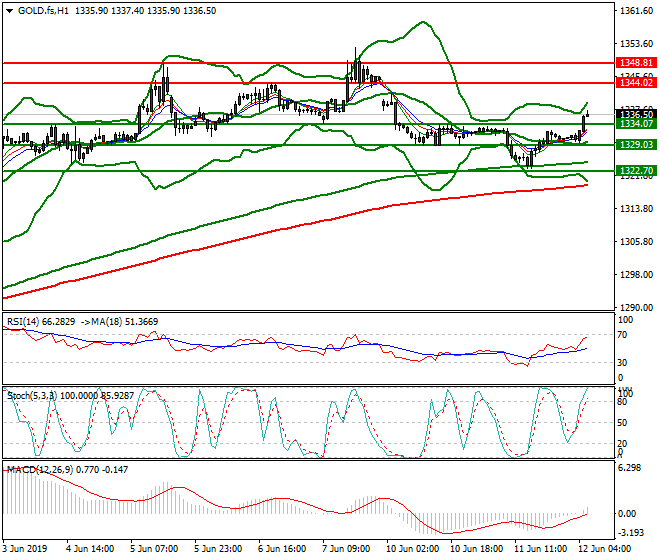Select the MACD 6.298 axis value
The width and height of the screenshot is (660, 560).
[x=629, y=468]
